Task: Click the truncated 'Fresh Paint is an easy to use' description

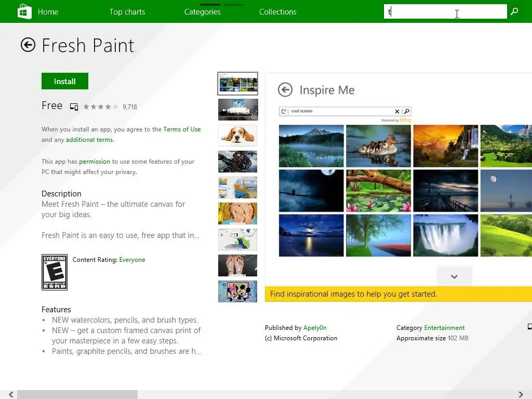Action: click(121, 235)
